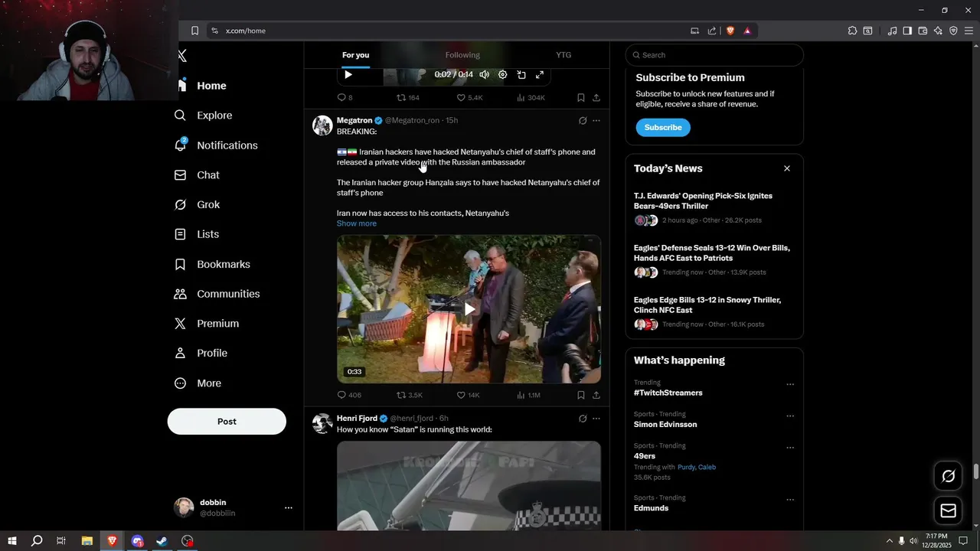
Task: Share the Megatron post
Action: tap(596, 395)
